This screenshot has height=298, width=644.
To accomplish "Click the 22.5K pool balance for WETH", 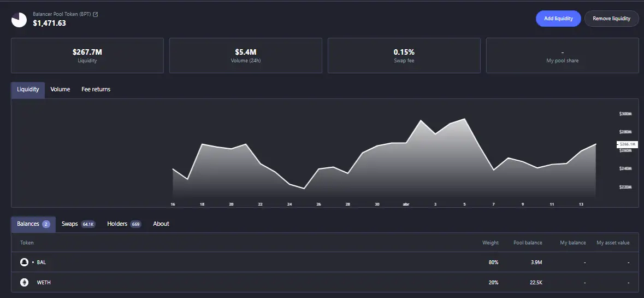I will (535, 283).
